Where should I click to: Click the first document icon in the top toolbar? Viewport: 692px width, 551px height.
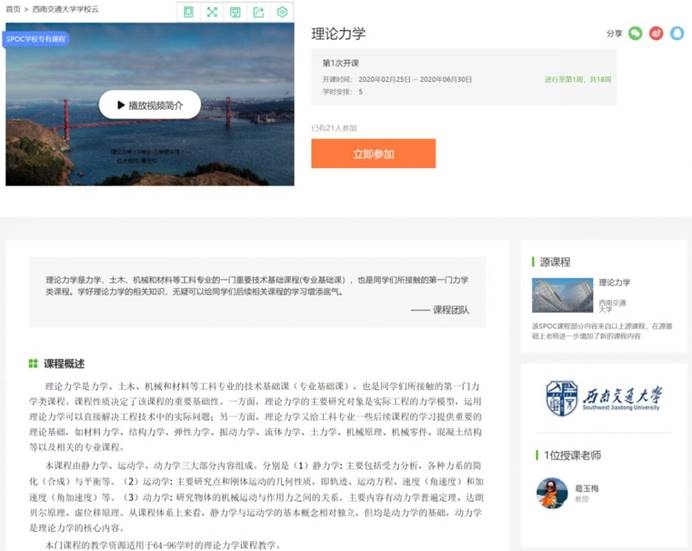[188, 12]
